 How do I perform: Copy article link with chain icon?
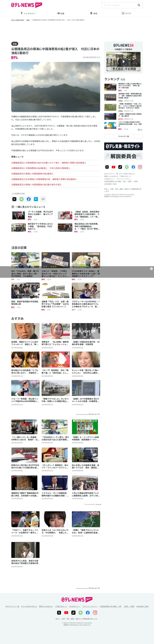[x=43, y=199]
